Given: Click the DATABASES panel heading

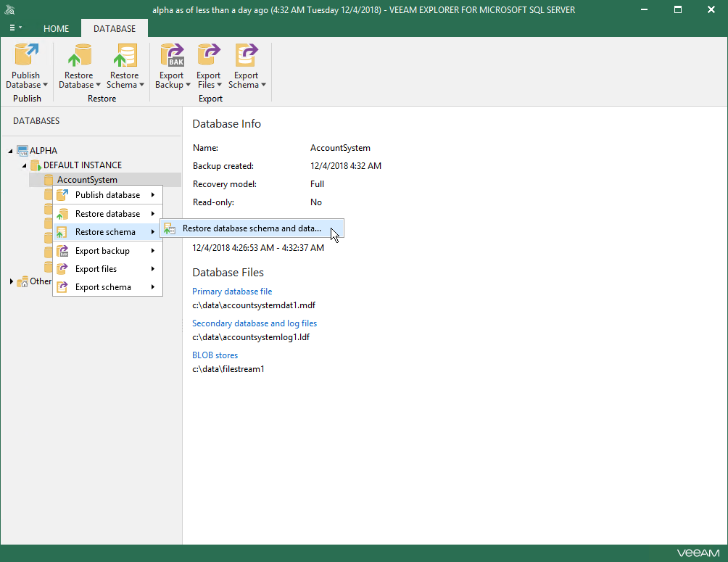Looking at the screenshot, I should point(36,121).
